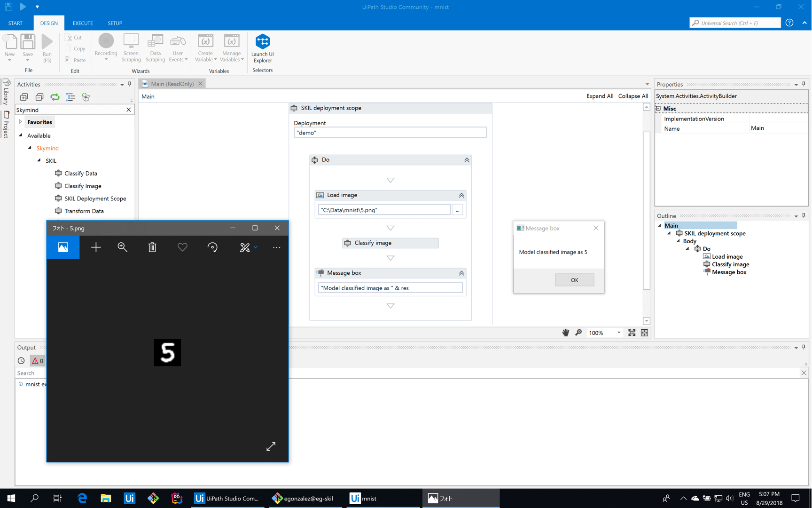This screenshot has width=812, height=508.
Task: Click the Windows Start button
Action: click(x=11, y=498)
